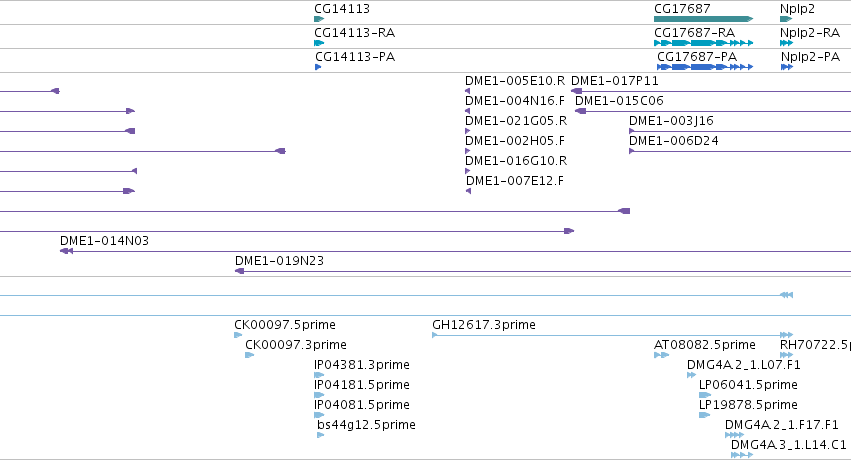Click the IP04181.5prime EST glyph
Image resolution: width=851 pixels, height=460 pixels.
319,395
